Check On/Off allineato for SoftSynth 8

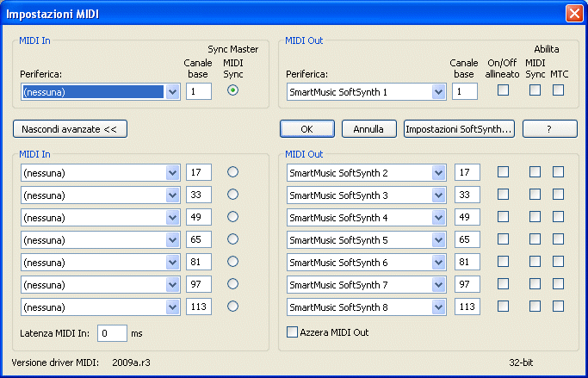point(503,307)
